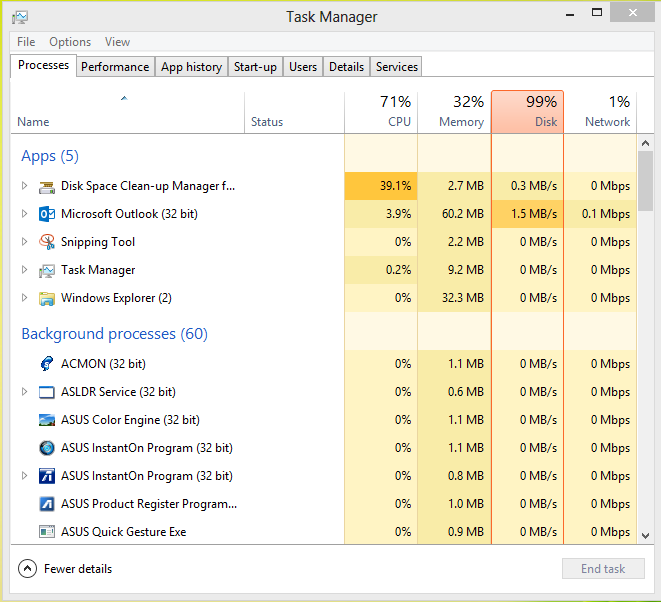Expand Disk Space Clean-up Manager row
Image resolution: width=661 pixels, height=602 pixels.
pos(24,186)
